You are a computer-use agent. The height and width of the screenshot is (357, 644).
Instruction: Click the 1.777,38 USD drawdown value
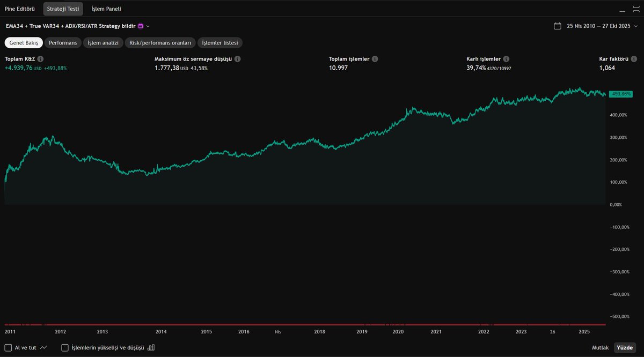(x=172, y=68)
